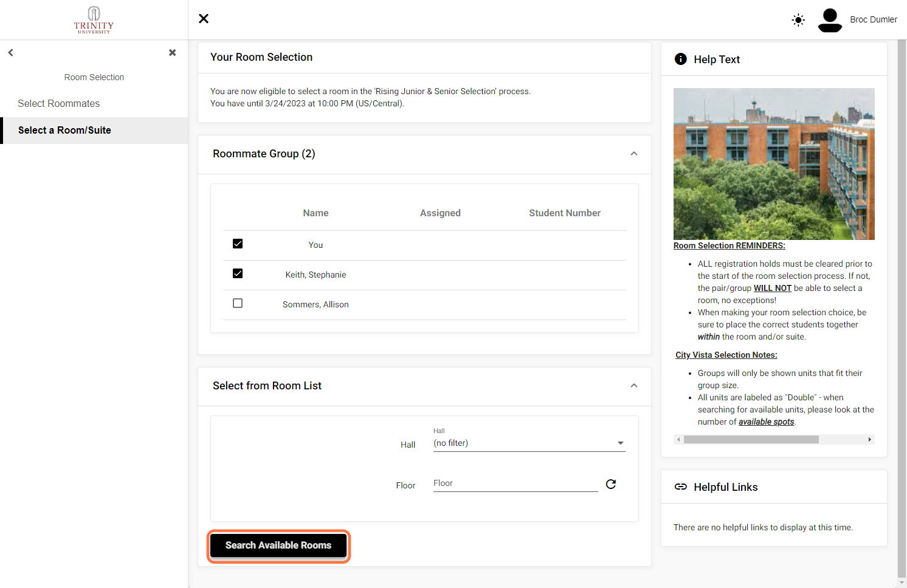Viewport: 907px width, 588px height.
Task: Click the Assigned column header
Action: point(440,213)
